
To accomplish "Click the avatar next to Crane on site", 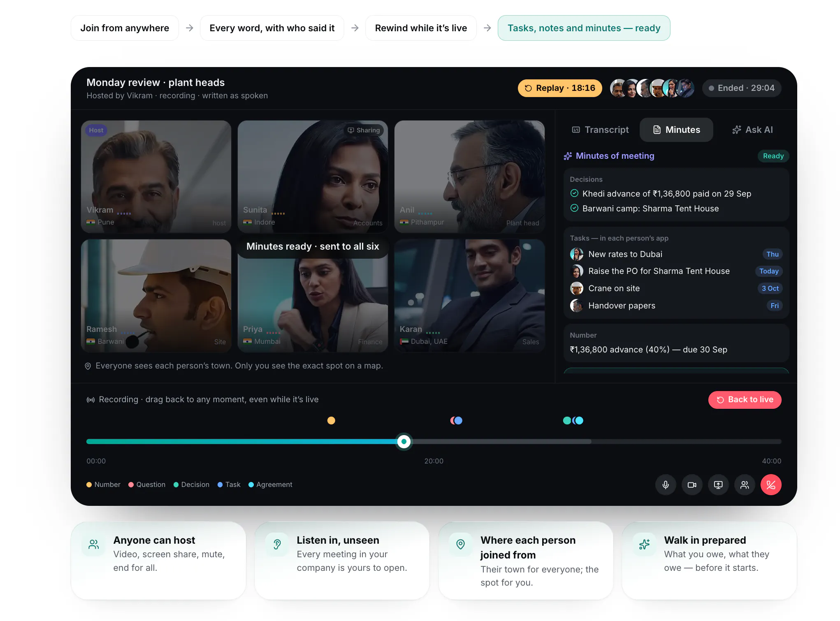I will 576,288.
